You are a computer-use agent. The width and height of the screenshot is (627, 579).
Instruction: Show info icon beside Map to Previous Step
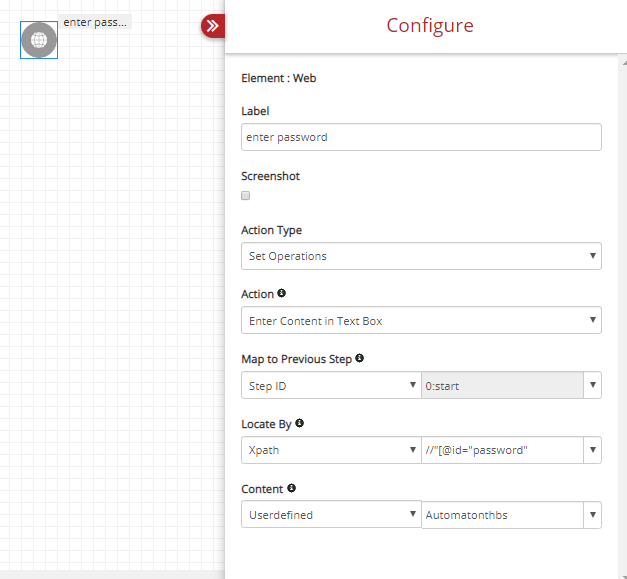tap(359, 358)
